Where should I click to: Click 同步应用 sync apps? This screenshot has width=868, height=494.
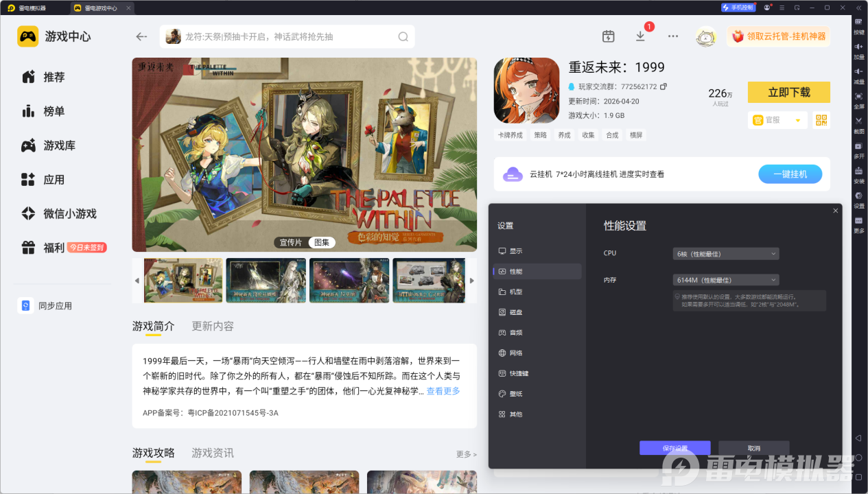click(x=45, y=306)
